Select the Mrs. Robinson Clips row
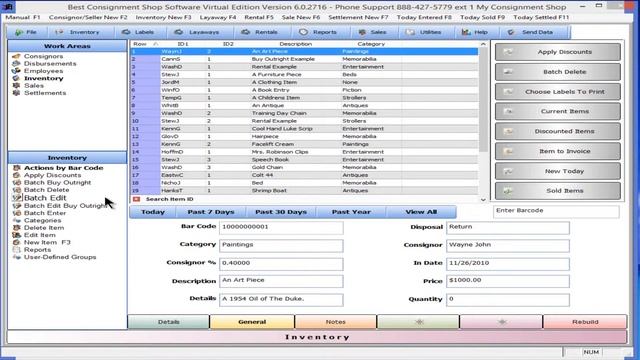This screenshot has width=640, height=360. point(304,152)
